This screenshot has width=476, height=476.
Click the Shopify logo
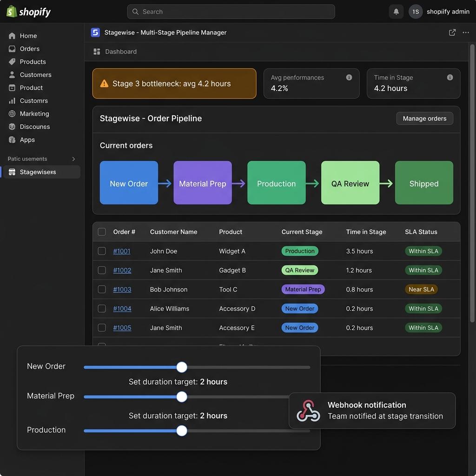[28, 12]
